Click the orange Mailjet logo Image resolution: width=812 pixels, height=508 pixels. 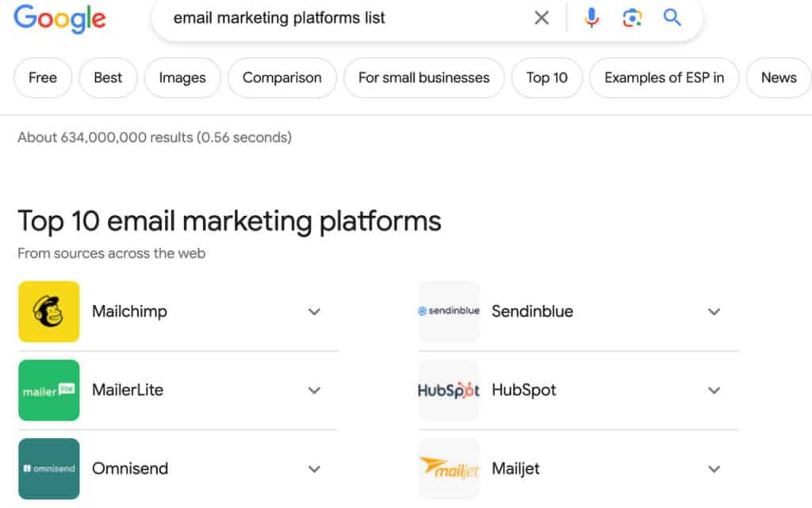pos(449,468)
